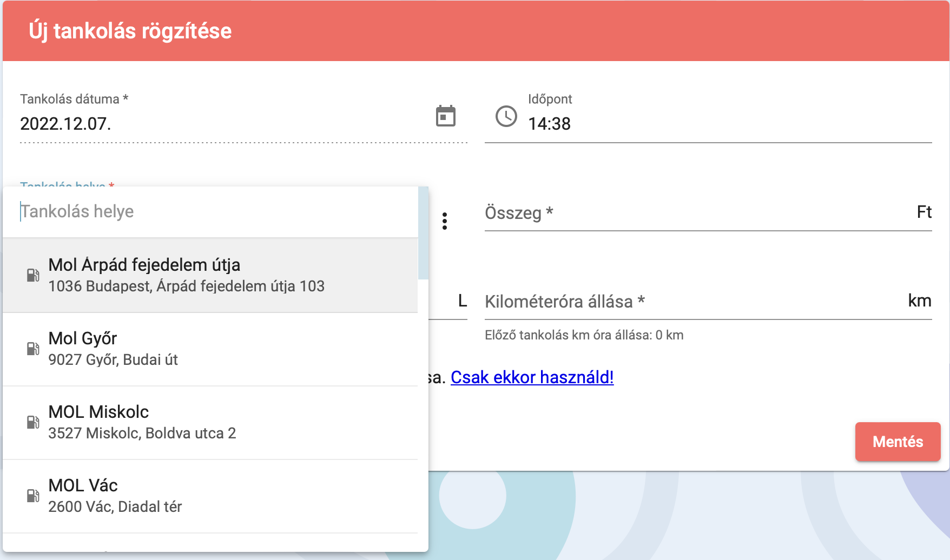Select Mol Árpád fejedelem útja station
950x560 pixels.
coord(210,276)
